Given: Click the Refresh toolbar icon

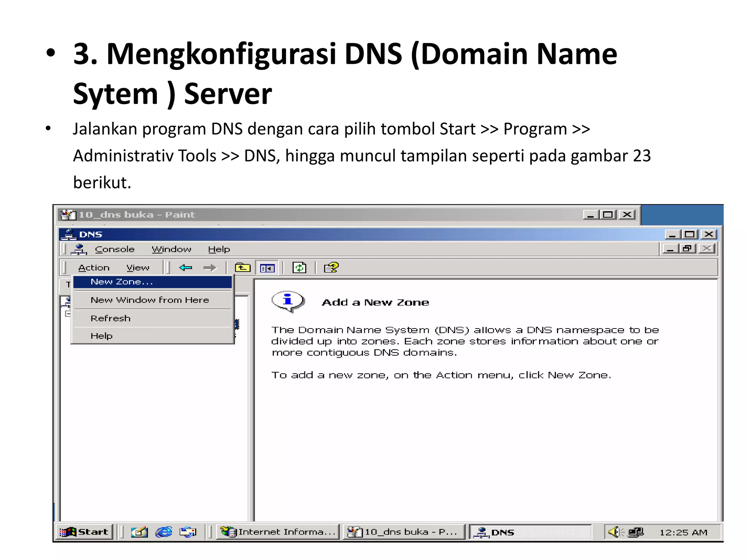Looking at the screenshot, I should click(299, 268).
